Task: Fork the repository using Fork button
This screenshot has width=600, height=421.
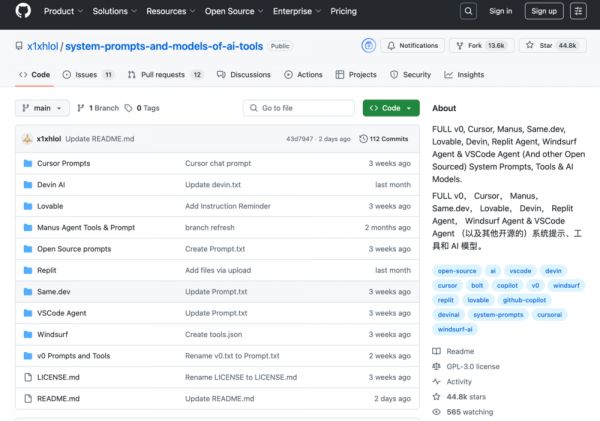Action: point(472,46)
